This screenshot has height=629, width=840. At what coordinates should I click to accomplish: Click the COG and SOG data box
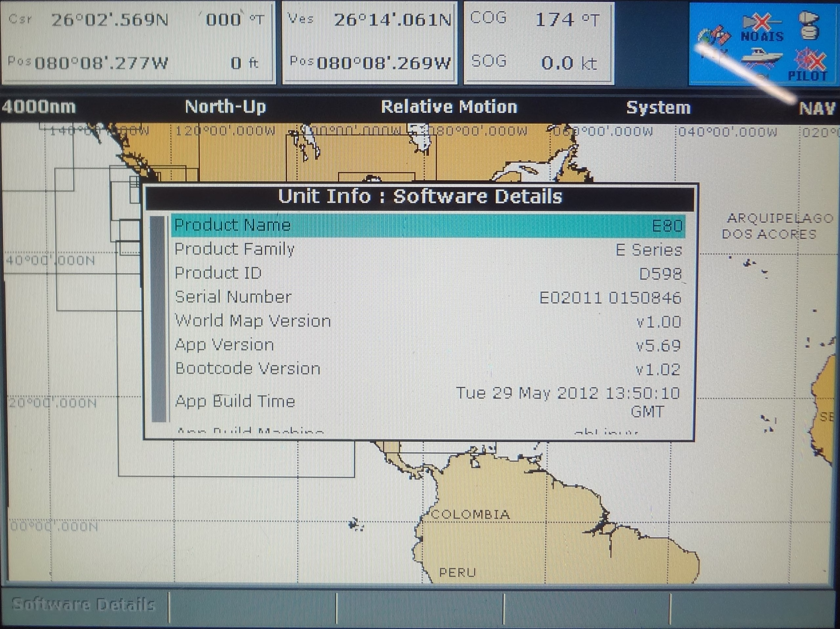click(x=538, y=43)
